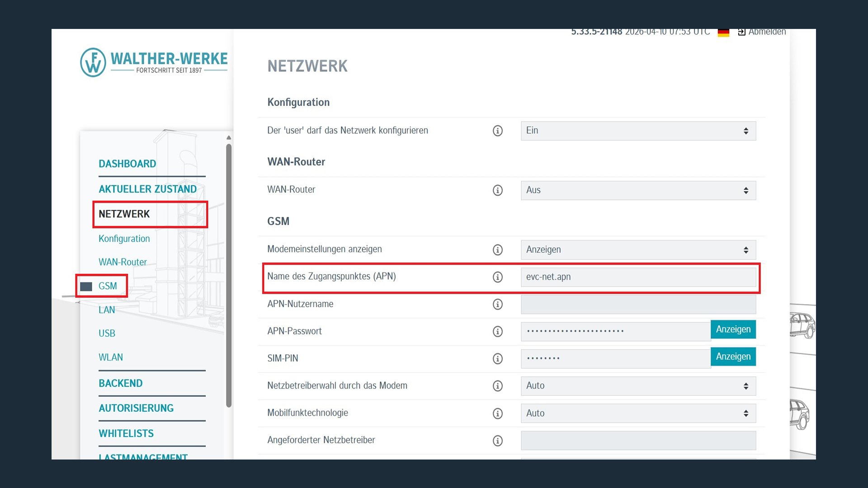The width and height of the screenshot is (868, 488).
Task: Click info icon for Angeforderter Netzbetreiber
Action: click(497, 441)
